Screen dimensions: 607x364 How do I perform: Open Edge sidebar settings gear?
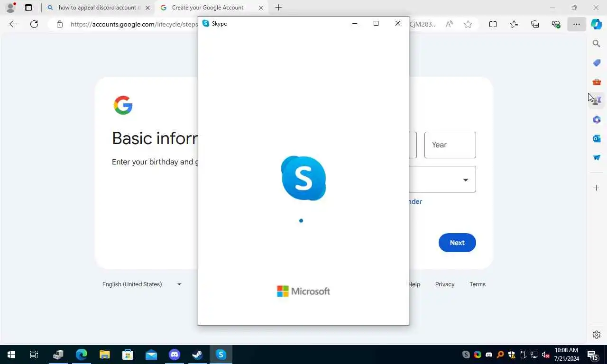coord(597,335)
